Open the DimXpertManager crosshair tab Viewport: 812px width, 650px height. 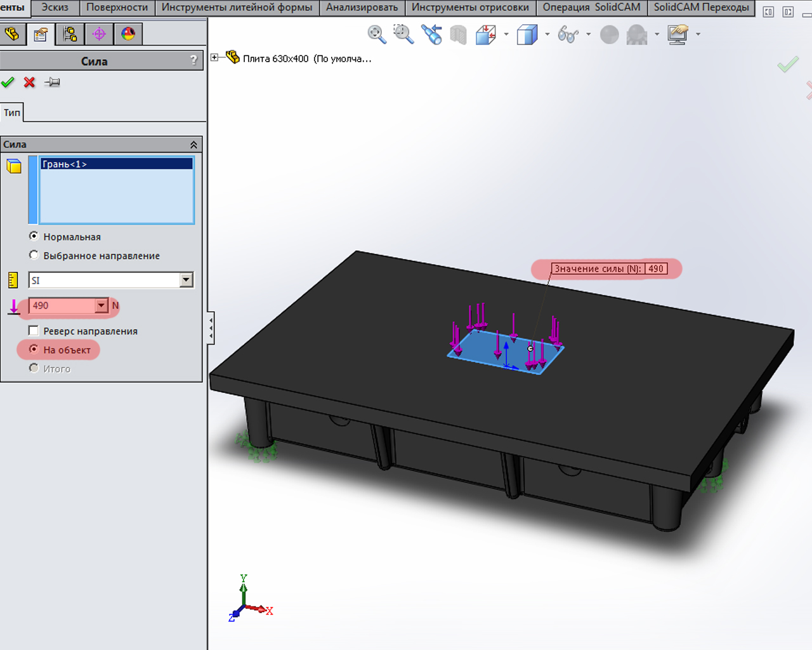point(99,34)
